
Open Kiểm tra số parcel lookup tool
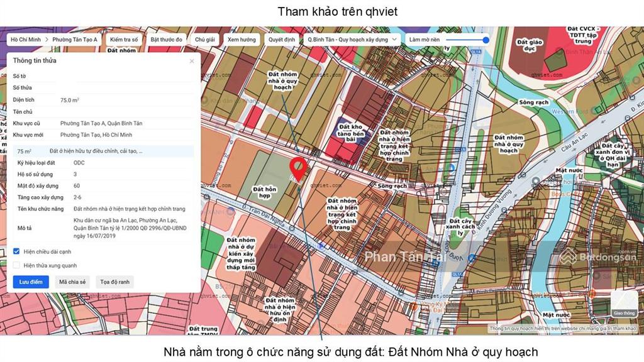click(123, 38)
